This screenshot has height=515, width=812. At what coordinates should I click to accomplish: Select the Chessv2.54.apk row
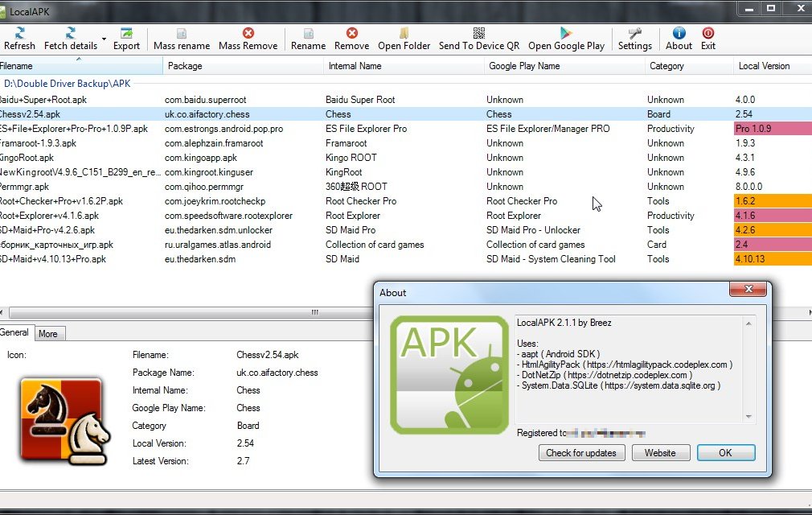pyautogui.click(x=406, y=114)
